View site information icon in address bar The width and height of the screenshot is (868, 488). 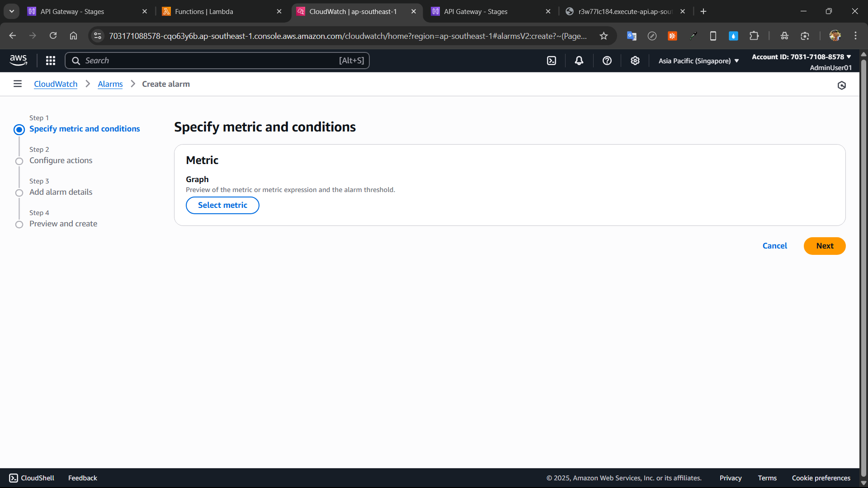click(98, 36)
